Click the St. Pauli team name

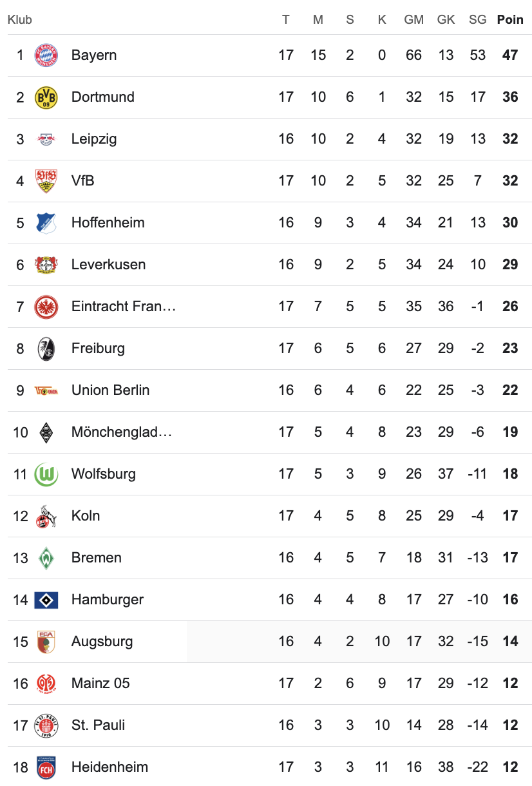pos(98,725)
